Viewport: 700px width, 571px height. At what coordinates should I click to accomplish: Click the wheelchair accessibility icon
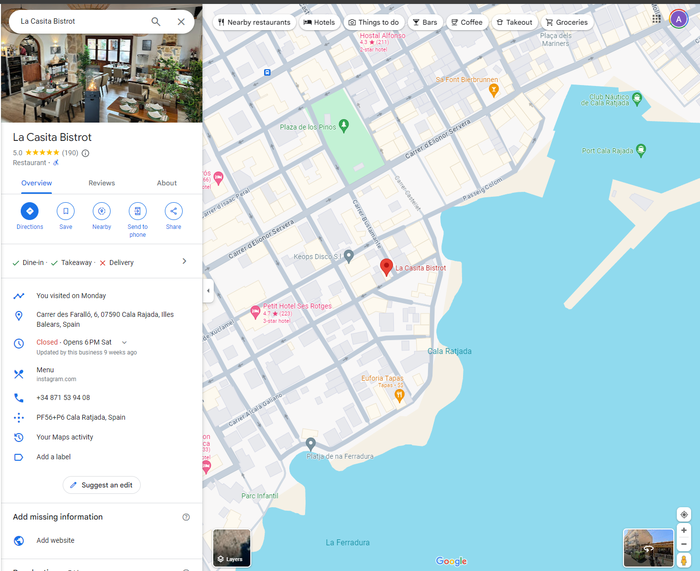tap(56, 163)
